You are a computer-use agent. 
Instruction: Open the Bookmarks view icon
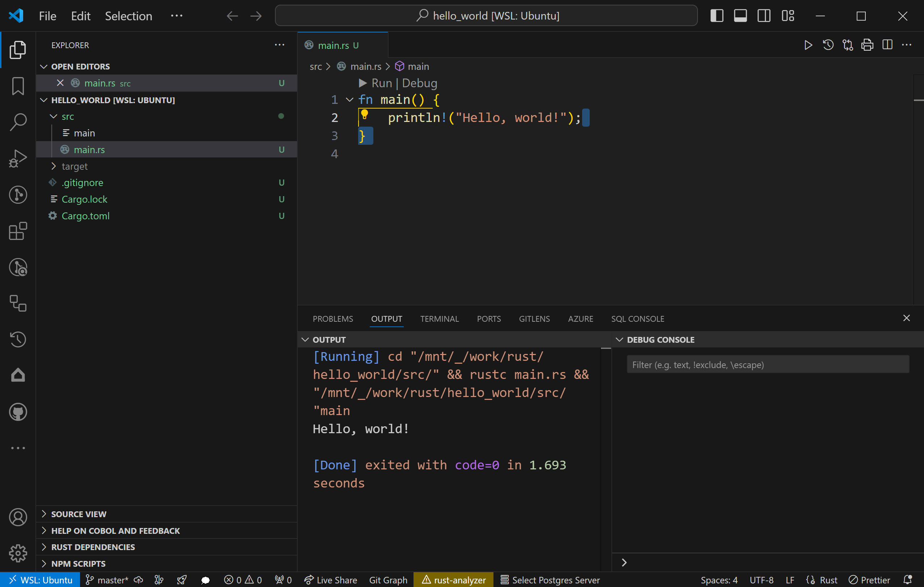point(18,86)
